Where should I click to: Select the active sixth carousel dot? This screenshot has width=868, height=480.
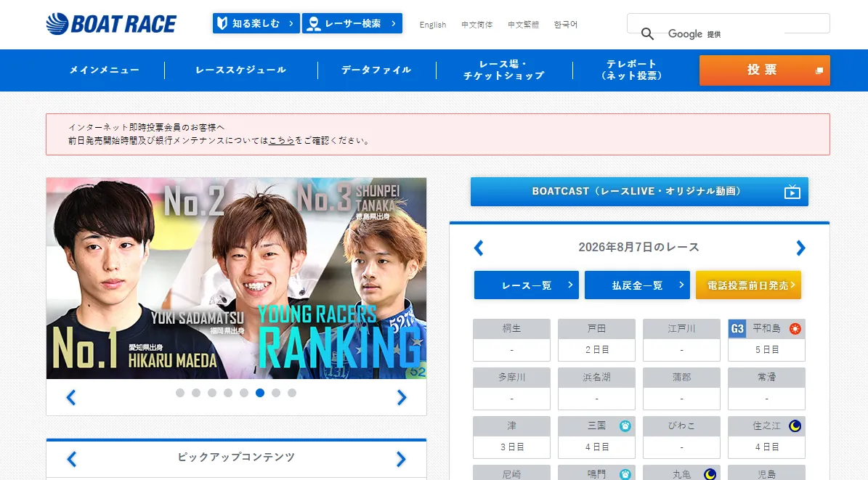pos(260,393)
